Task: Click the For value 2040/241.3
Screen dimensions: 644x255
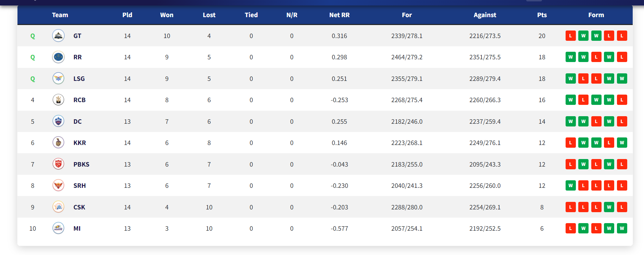Action: [x=407, y=185]
